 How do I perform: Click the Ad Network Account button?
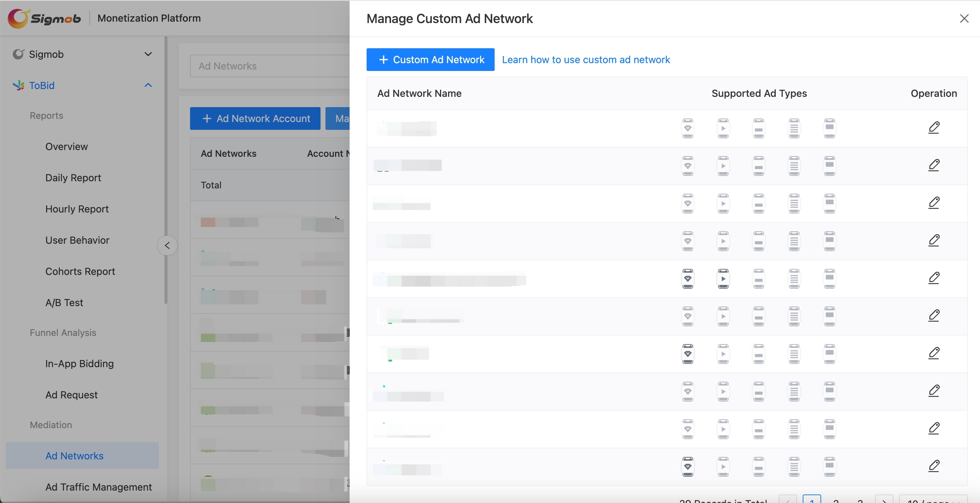tap(255, 119)
